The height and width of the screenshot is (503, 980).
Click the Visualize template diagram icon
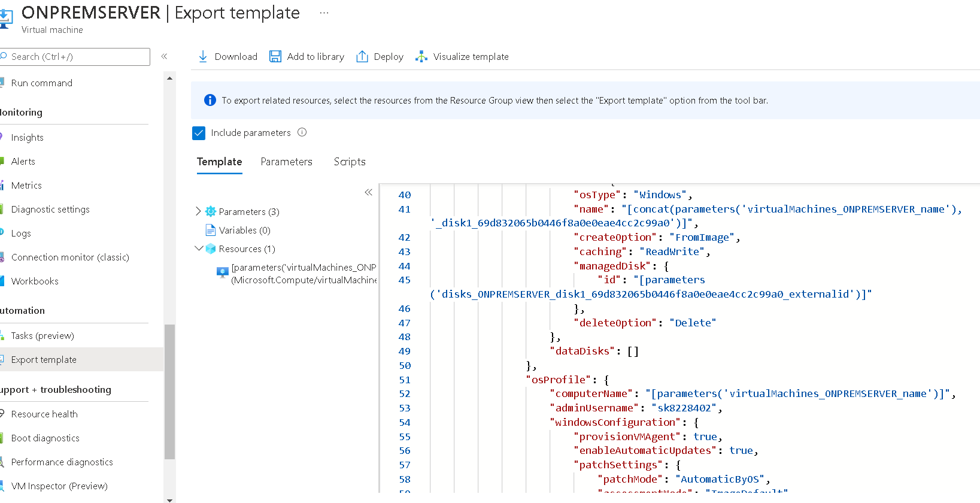click(x=421, y=56)
